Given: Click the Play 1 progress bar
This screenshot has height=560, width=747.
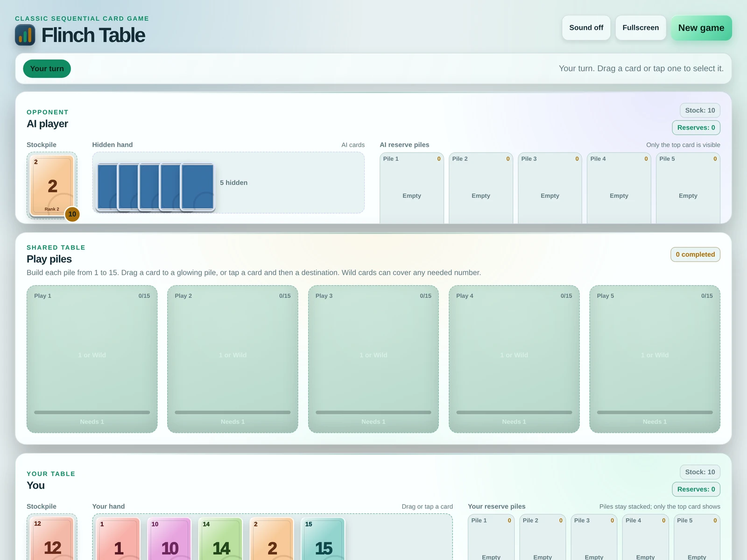Looking at the screenshot, I should [92, 413].
